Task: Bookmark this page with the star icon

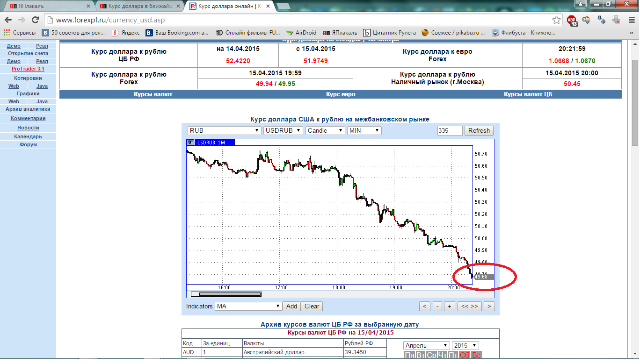Action: pyautogui.click(x=556, y=20)
